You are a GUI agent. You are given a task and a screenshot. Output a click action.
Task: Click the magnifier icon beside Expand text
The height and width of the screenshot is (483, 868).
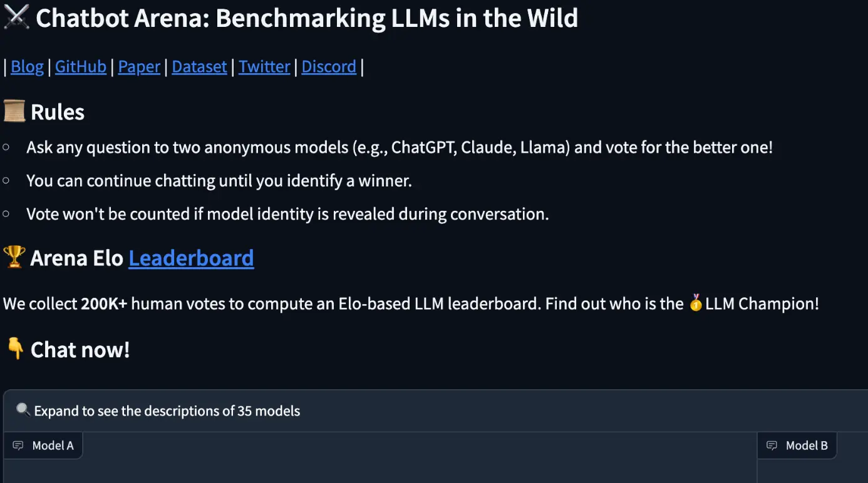coord(23,410)
